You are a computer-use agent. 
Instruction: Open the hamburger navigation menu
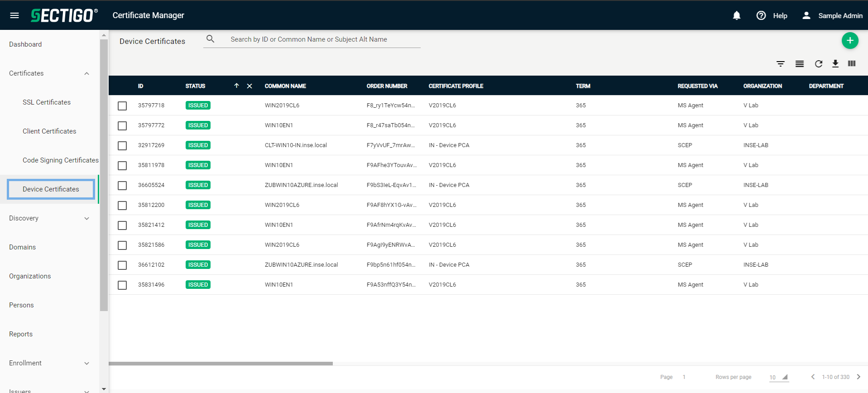tap(14, 15)
